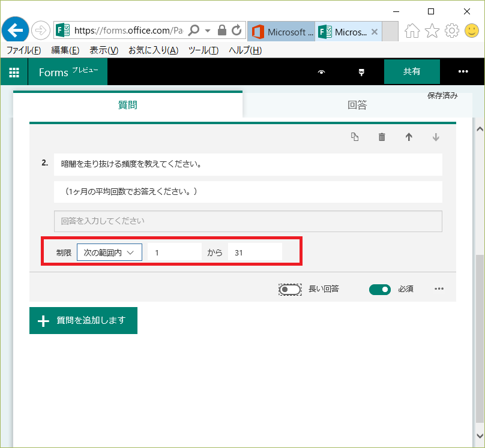Open the 編集(E) menu
This screenshot has width=485, height=448.
[65, 50]
